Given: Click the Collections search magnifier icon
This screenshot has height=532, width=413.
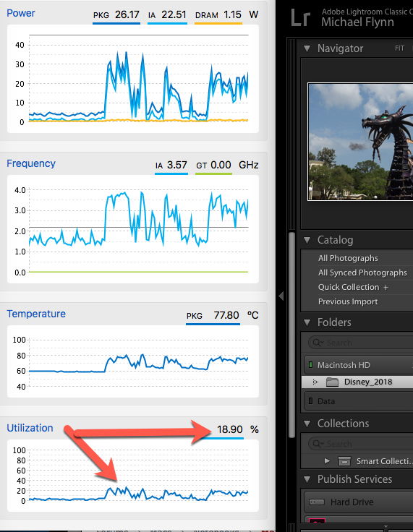Looking at the screenshot, I should point(318,444).
